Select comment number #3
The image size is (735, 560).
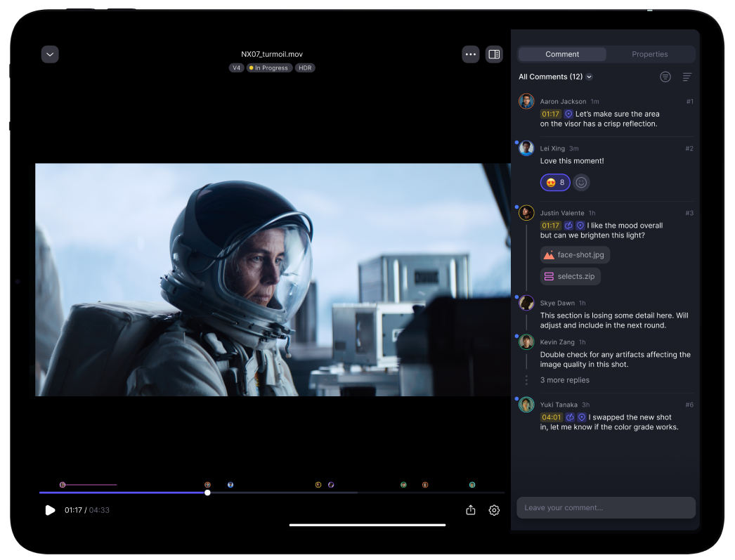click(x=689, y=213)
